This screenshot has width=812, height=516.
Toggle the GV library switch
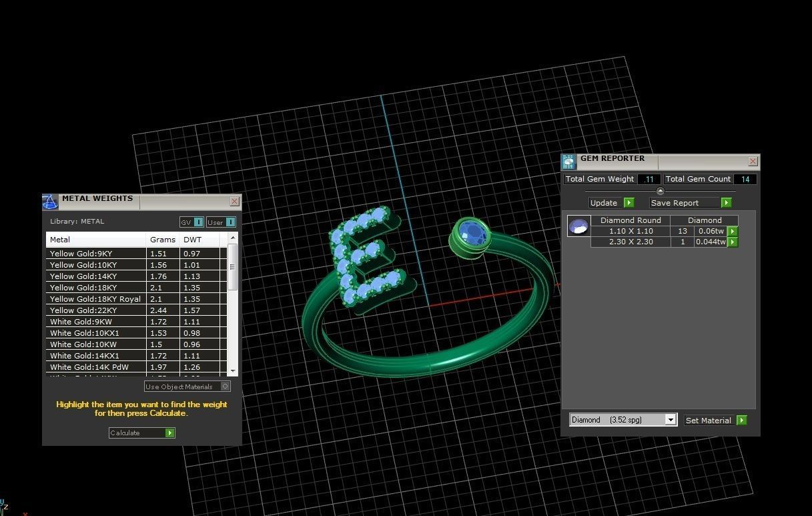[x=191, y=222]
